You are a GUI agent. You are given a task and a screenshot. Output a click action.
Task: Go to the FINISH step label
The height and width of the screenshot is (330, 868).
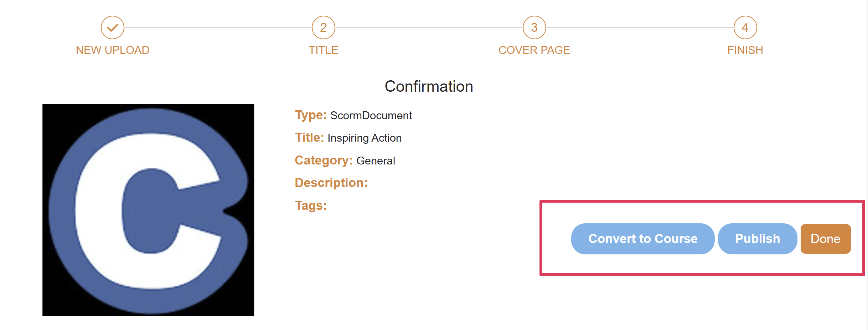pyautogui.click(x=745, y=50)
